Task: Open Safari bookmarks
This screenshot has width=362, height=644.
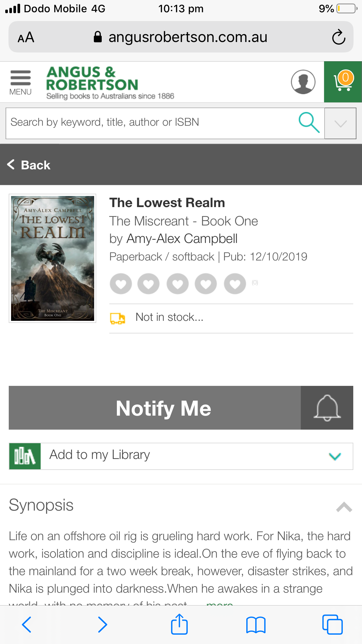Action: tap(256, 625)
